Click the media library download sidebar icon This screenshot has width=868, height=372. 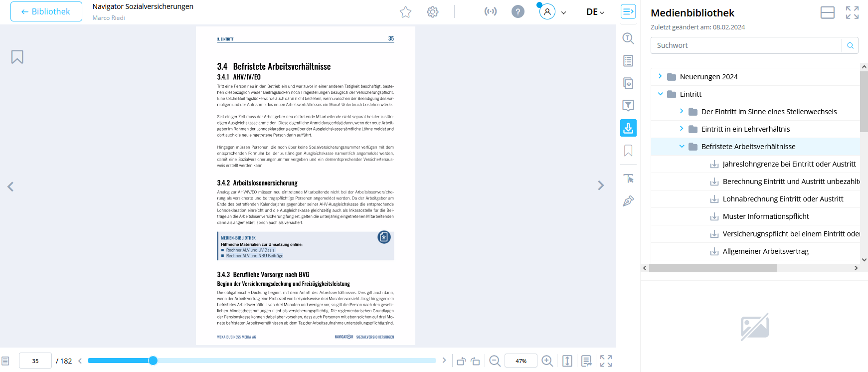point(628,128)
